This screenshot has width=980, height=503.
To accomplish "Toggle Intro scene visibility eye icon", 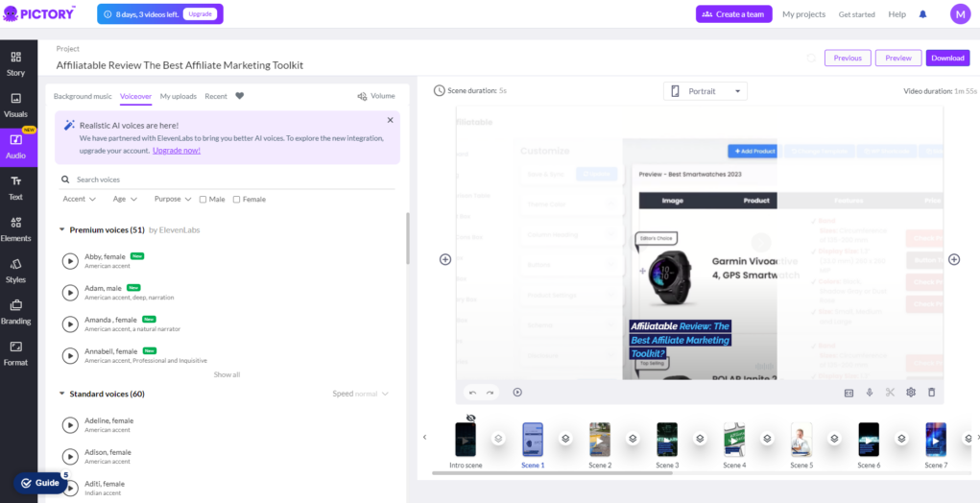I will [x=470, y=418].
